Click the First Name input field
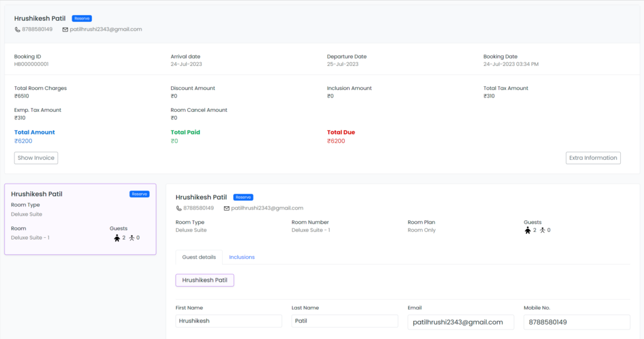644x339 pixels. pos(228,321)
